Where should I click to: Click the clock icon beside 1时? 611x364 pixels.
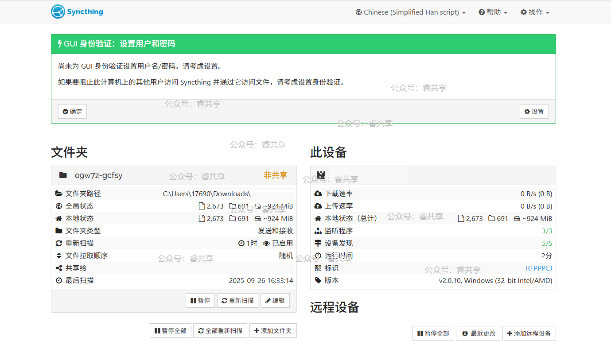pyautogui.click(x=241, y=244)
